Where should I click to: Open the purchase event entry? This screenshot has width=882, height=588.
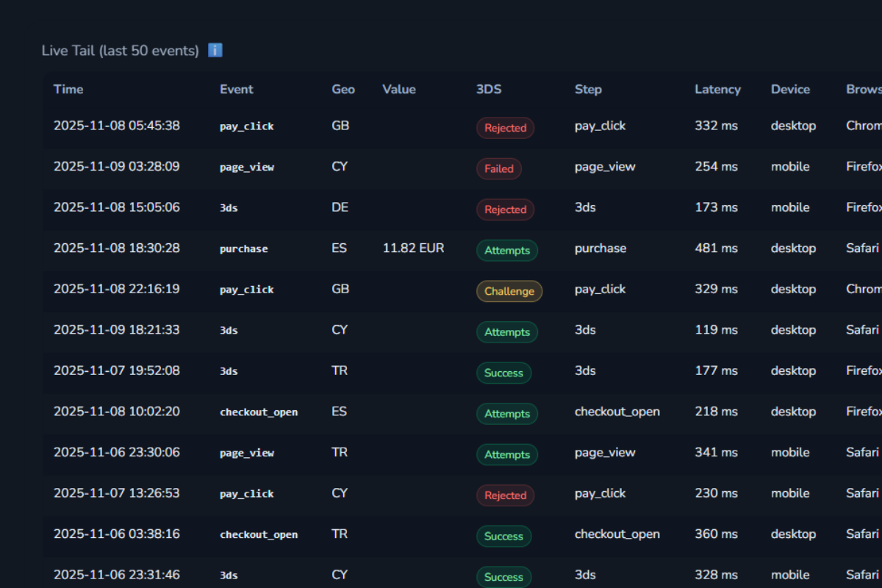(x=243, y=249)
